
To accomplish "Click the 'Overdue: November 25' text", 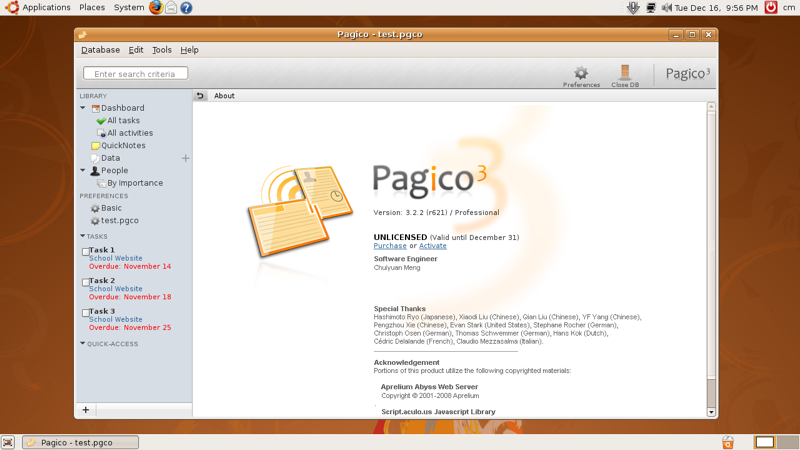I will [130, 328].
